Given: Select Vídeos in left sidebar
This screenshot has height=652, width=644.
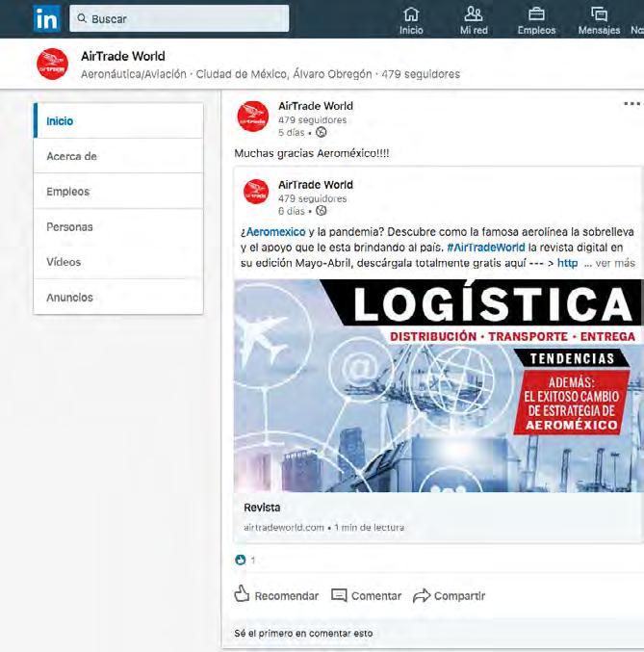Looking at the screenshot, I should [x=118, y=262].
